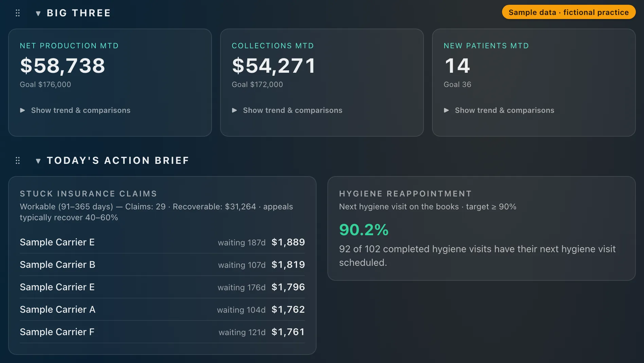Expand trend & comparisons under Collections MTD
The image size is (644, 363).
pos(287,110)
